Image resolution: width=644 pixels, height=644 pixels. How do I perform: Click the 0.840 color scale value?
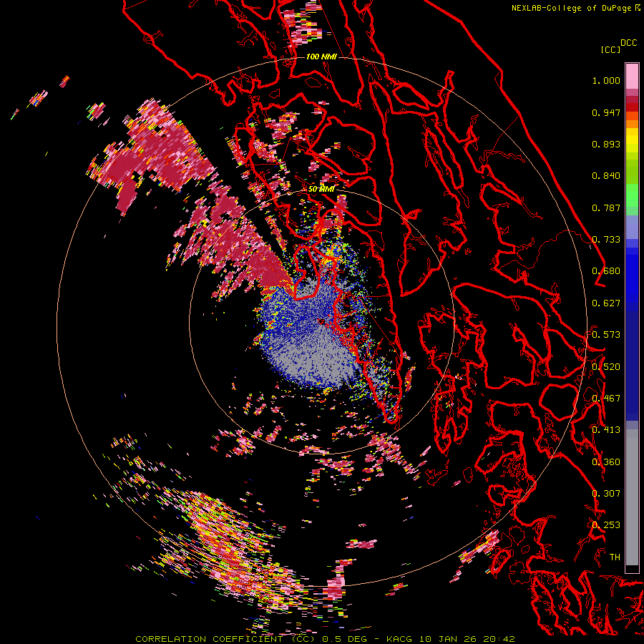tap(606, 176)
